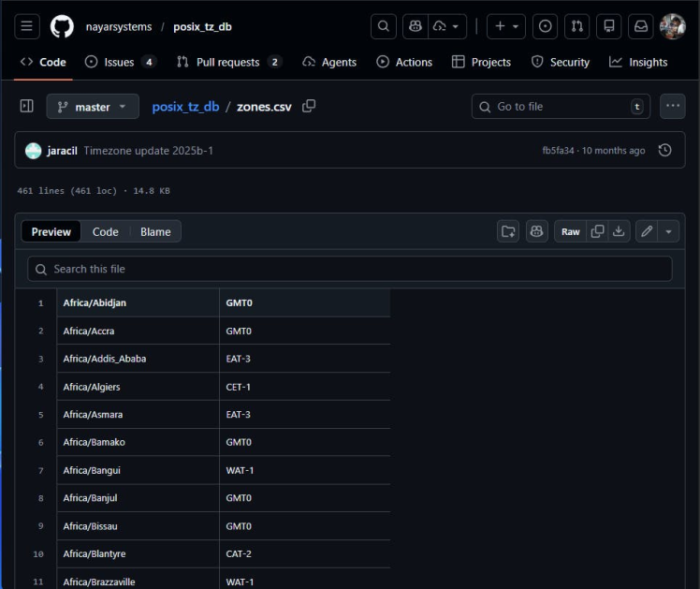Switch file view to Blame

[x=155, y=232]
